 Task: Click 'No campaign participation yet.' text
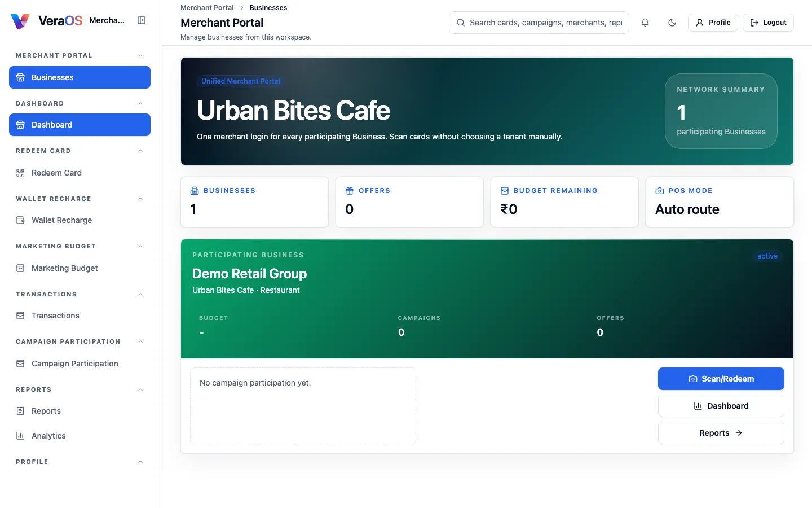click(x=255, y=383)
